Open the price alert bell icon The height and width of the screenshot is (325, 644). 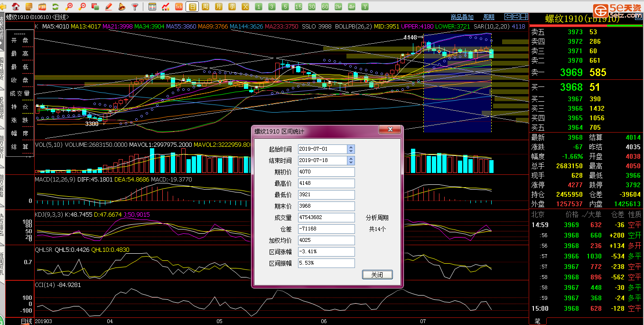pyautogui.click(x=121, y=7)
